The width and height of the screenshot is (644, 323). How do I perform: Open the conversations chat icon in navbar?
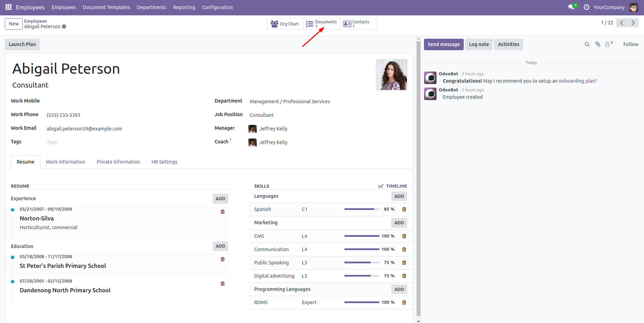tap(571, 7)
